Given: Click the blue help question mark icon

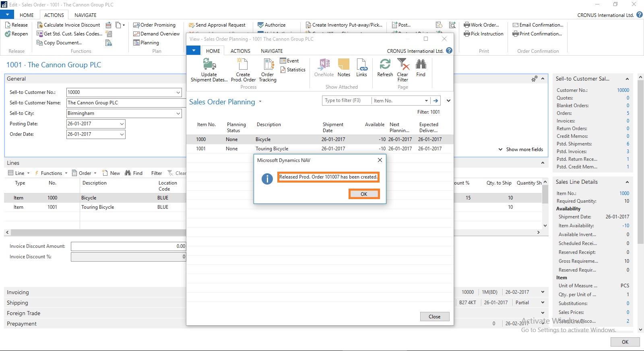Looking at the screenshot, I should (x=449, y=51).
